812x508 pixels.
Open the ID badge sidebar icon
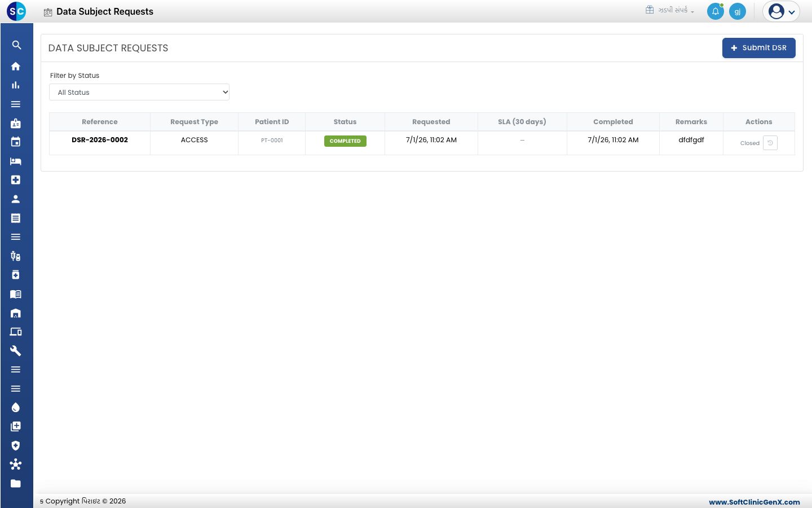click(16, 123)
